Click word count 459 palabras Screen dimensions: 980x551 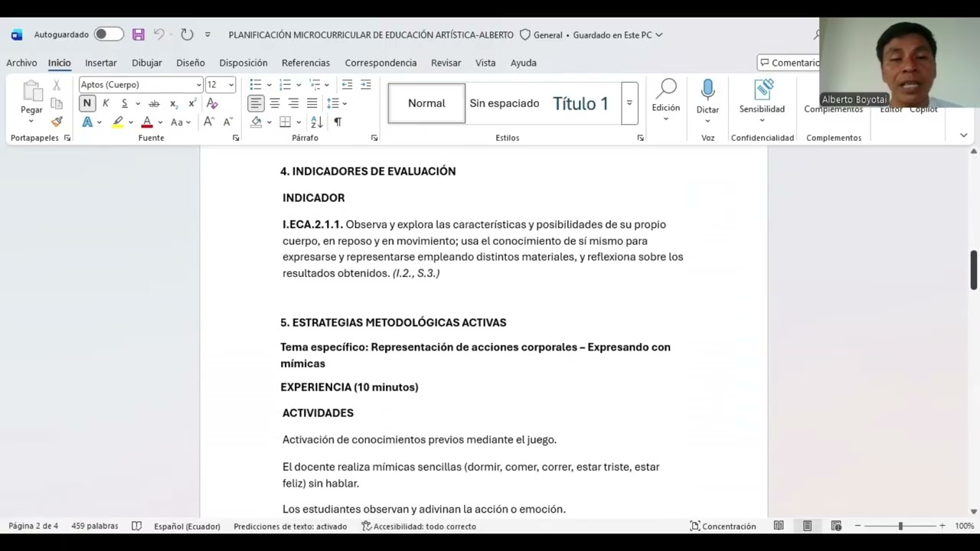(95, 526)
